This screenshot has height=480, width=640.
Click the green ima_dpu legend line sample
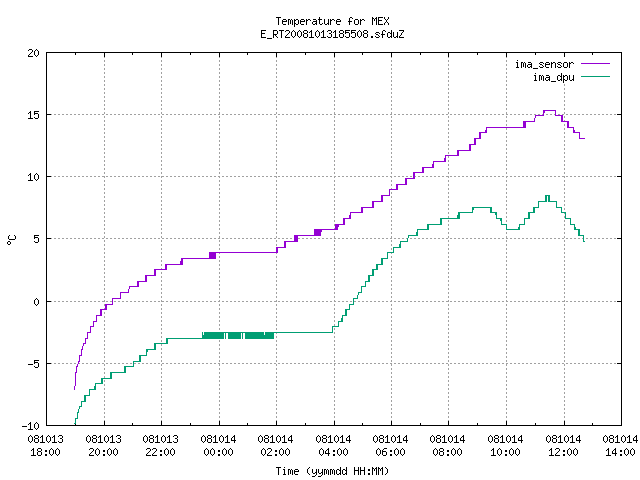(595, 77)
